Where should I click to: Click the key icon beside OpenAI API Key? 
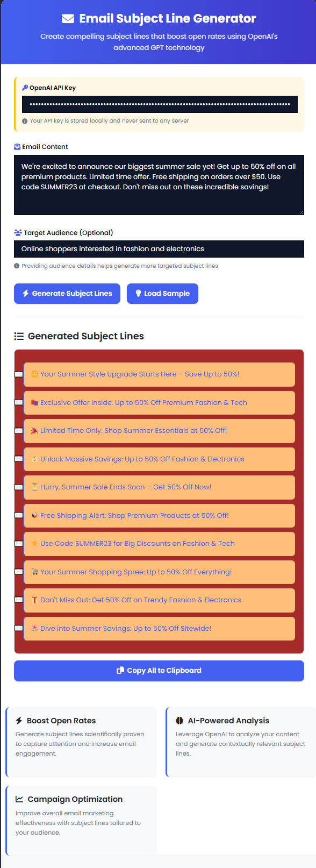[25, 88]
